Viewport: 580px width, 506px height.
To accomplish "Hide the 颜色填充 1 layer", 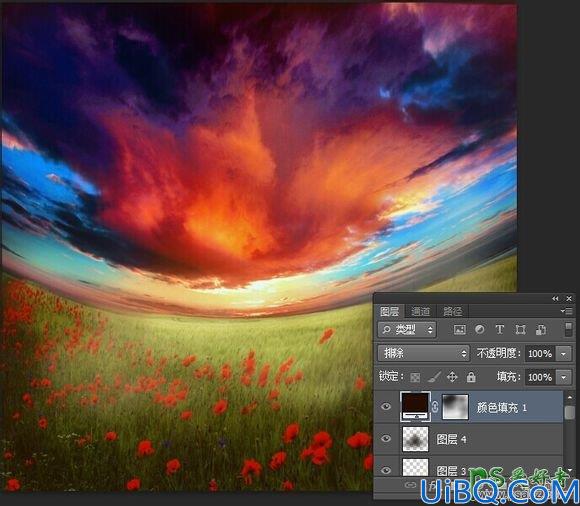I will (386, 407).
